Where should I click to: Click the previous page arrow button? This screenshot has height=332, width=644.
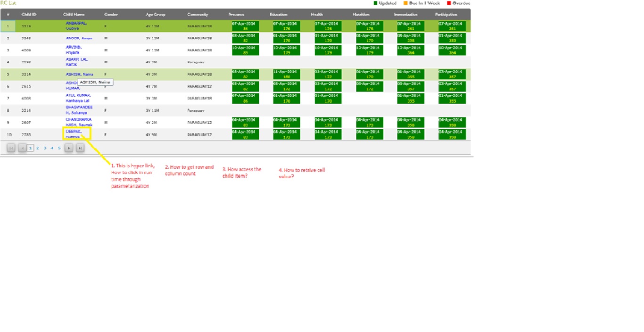pos(22,148)
